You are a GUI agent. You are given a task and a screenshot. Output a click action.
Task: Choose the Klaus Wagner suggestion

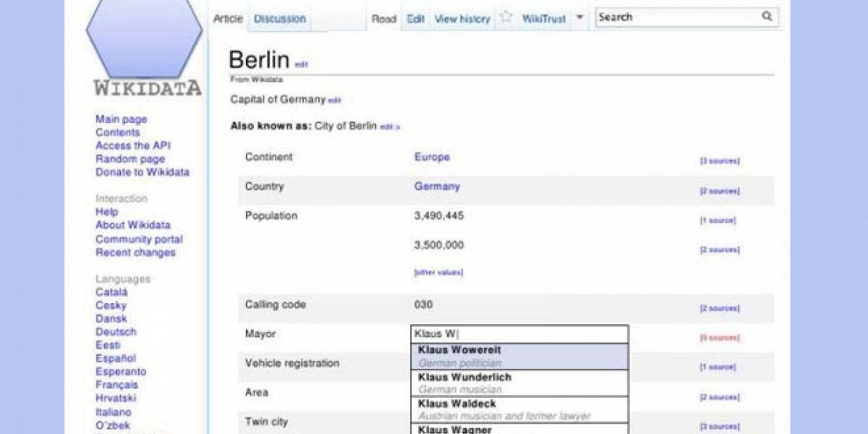pos(519,429)
